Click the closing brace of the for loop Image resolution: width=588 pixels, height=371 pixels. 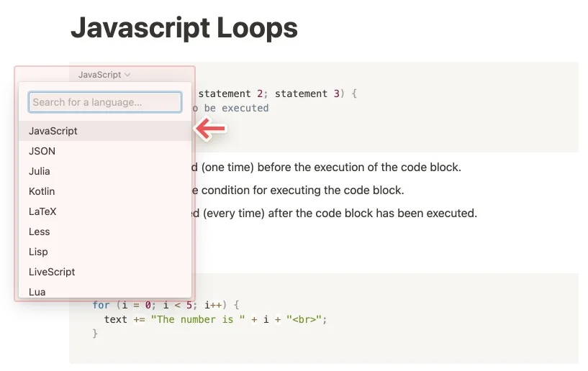(x=95, y=334)
